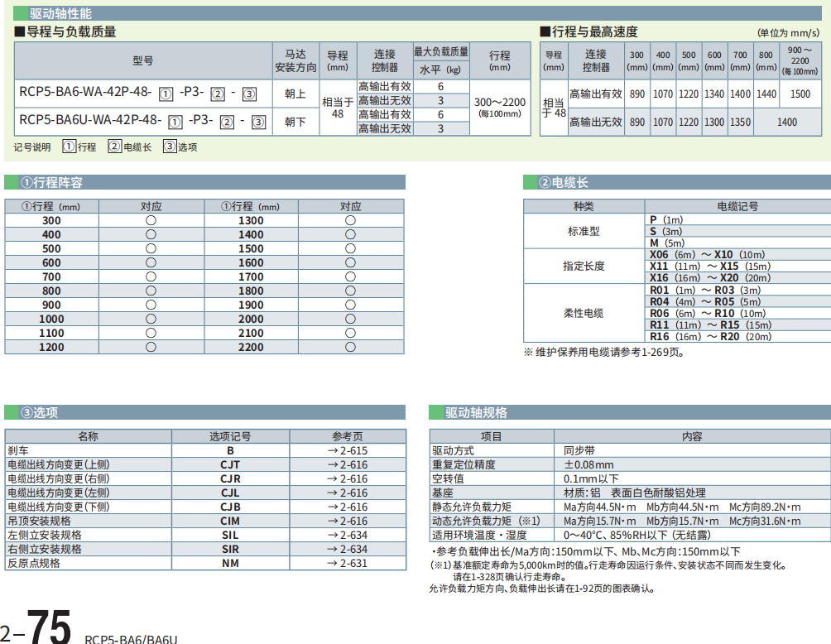Select stroke 1200 in the stroke lineup table

point(51,347)
